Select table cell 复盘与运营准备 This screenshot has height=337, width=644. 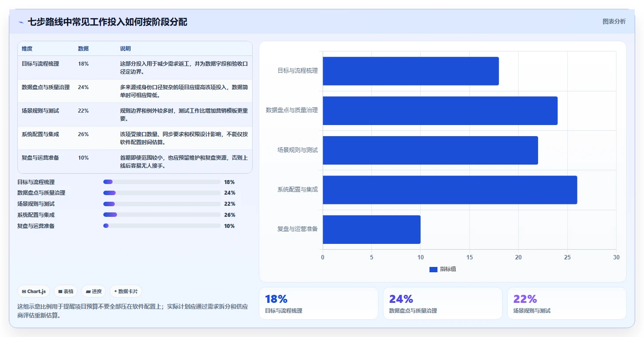(x=40, y=158)
